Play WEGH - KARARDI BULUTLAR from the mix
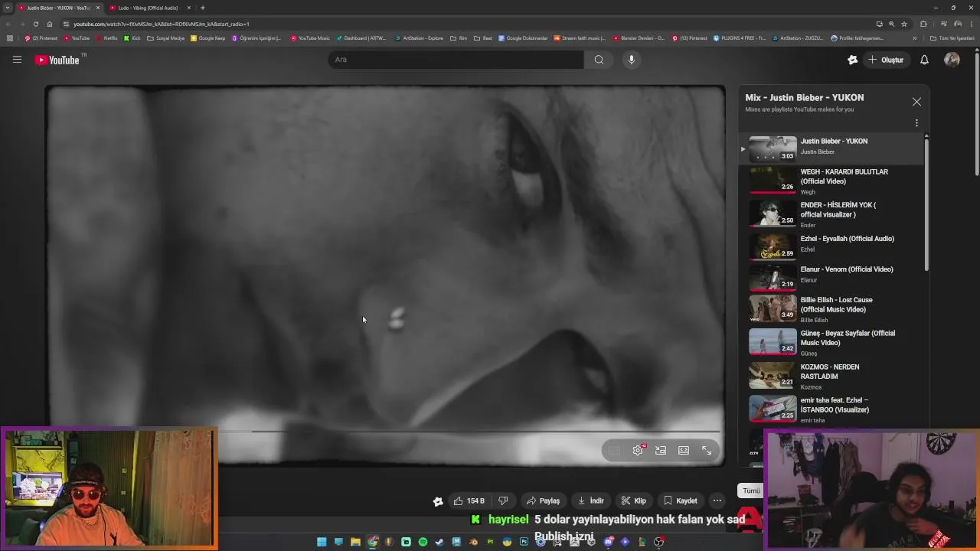This screenshot has width=980, height=551. pos(833,181)
